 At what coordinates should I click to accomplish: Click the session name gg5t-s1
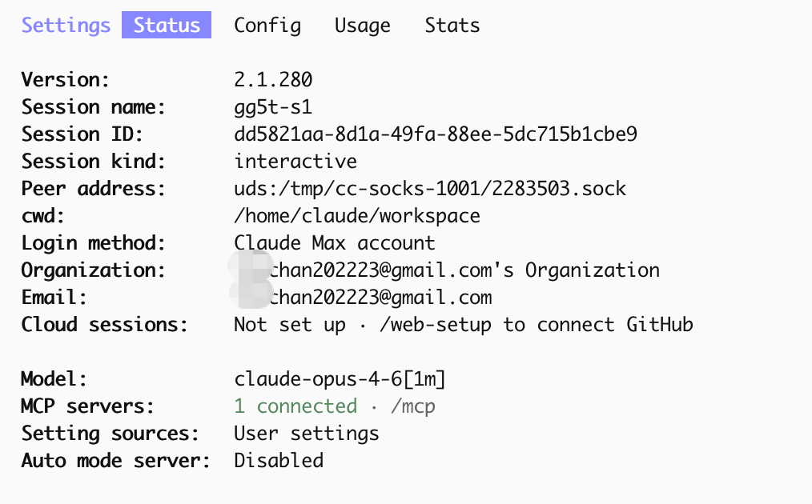(273, 107)
